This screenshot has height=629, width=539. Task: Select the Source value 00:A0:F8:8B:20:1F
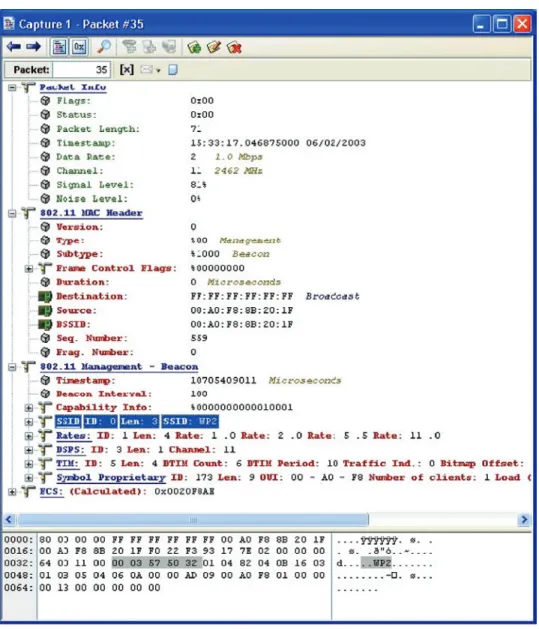(242, 311)
